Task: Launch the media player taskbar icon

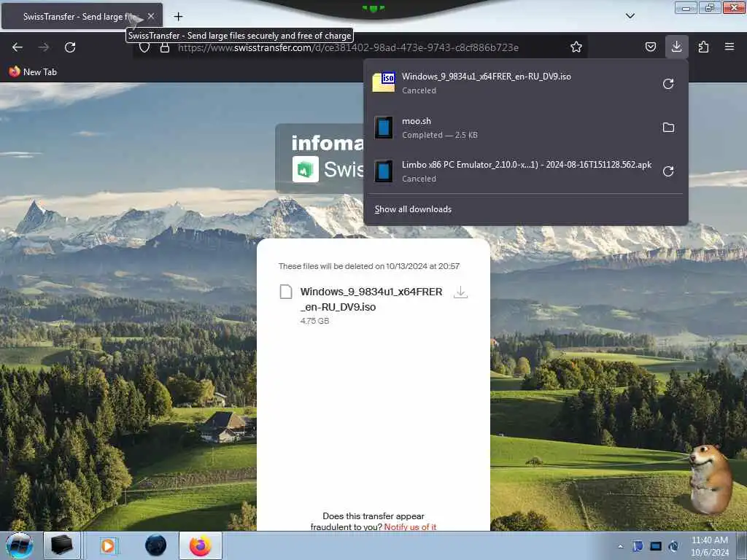Action: 109,545
